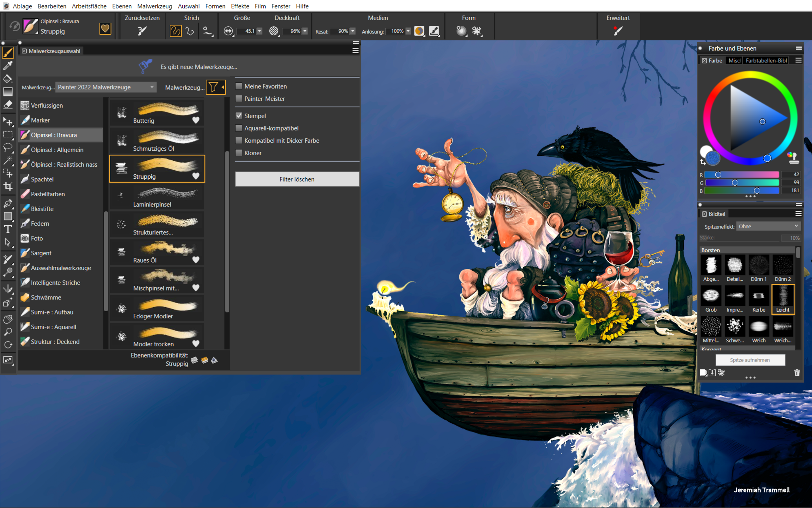
Task: Switch to the Farbtabellen-Bibl tab
Action: pyautogui.click(x=766, y=60)
